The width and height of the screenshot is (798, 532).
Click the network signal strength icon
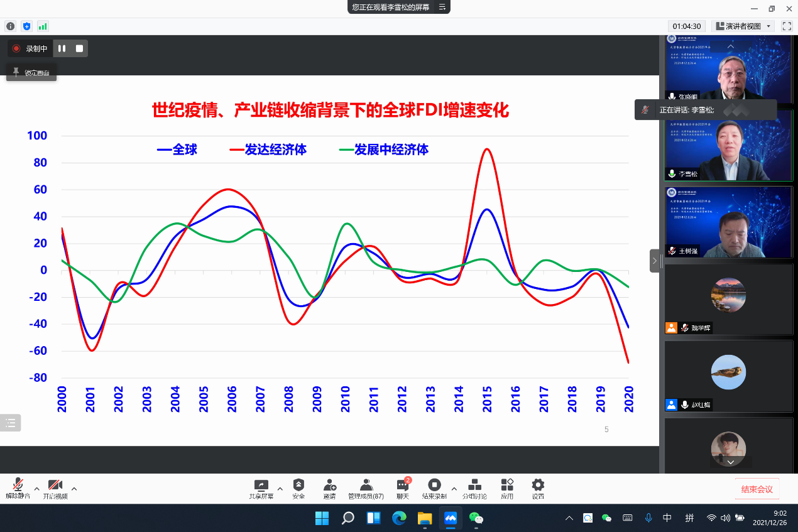tap(43, 26)
